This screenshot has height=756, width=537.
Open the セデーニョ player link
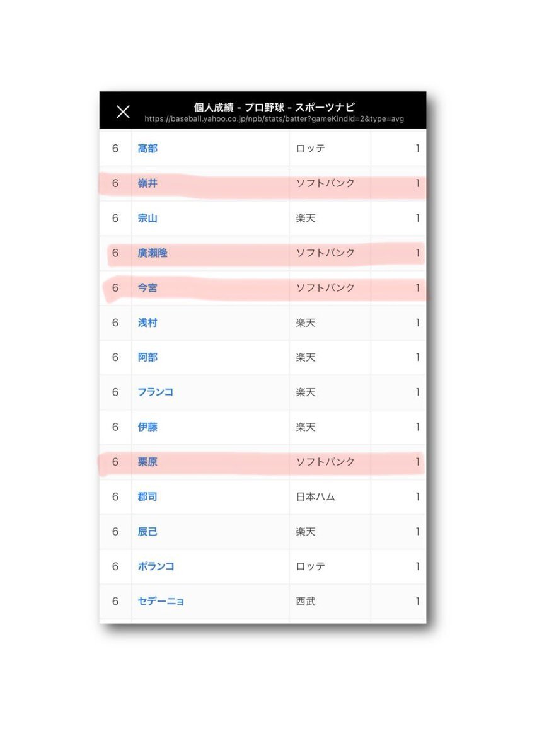[x=161, y=602]
